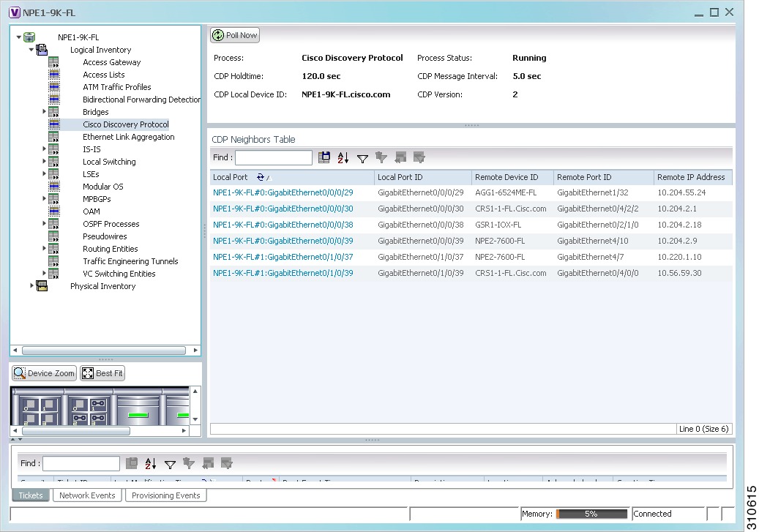Click the Traffic Engineering Tunnels tree icon

click(53, 261)
